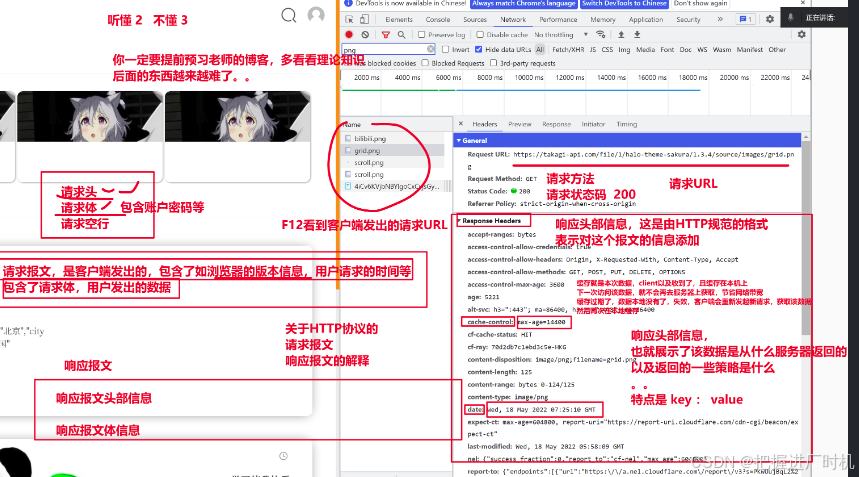Filter requests by Img type

[x=624, y=49]
